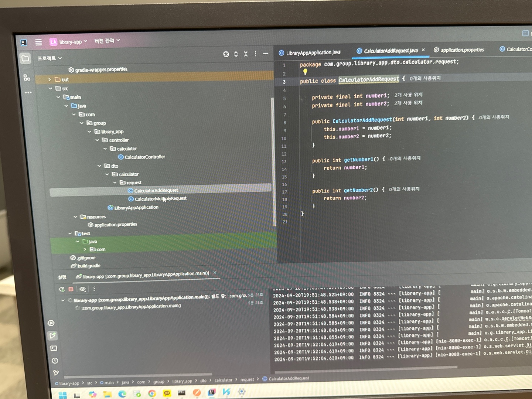Viewport: 532px width, 399px height.
Task: Open 프로젝트 view selector dropdown
Action: (x=50, y=58)
